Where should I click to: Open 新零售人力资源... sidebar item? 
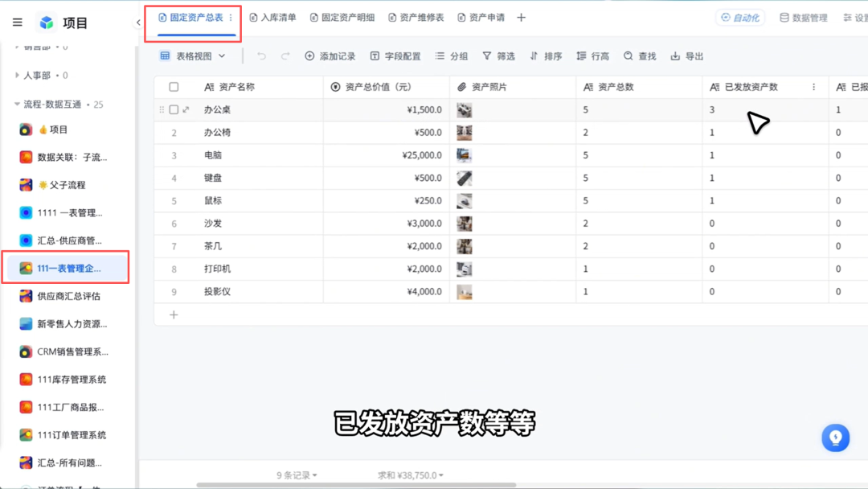(65, 324)
